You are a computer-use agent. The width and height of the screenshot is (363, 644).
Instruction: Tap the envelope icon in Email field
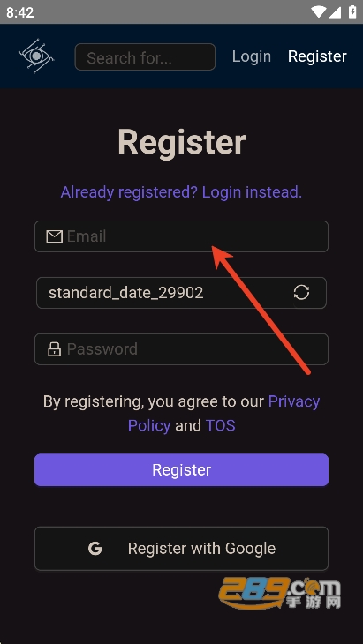[x=54, y=236]
